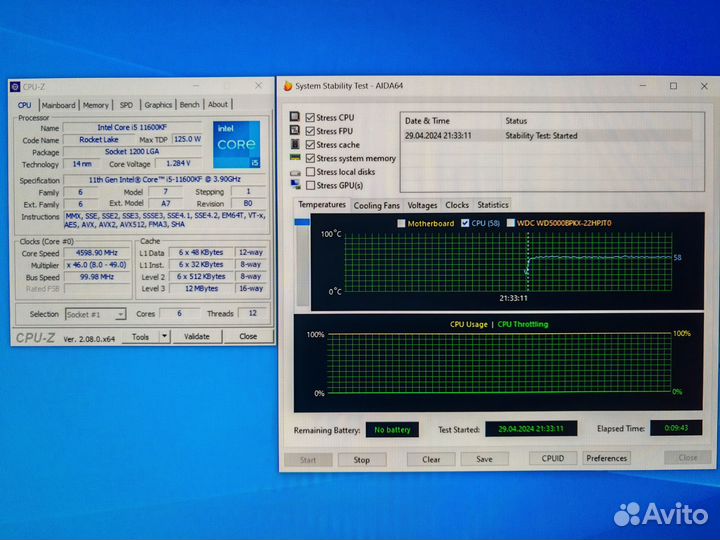Viewport: 720px width, 540px height.
Task: Disable the Stress CPU checkbox
Action: coord(310,118)
